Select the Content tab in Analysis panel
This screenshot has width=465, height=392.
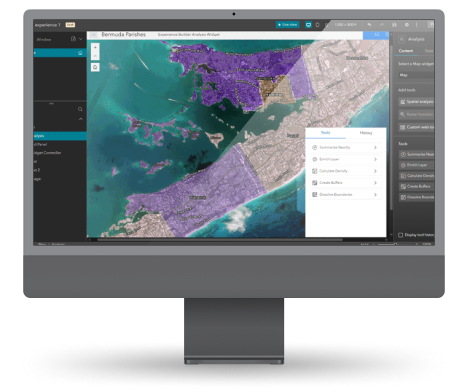tap(406, 51)
